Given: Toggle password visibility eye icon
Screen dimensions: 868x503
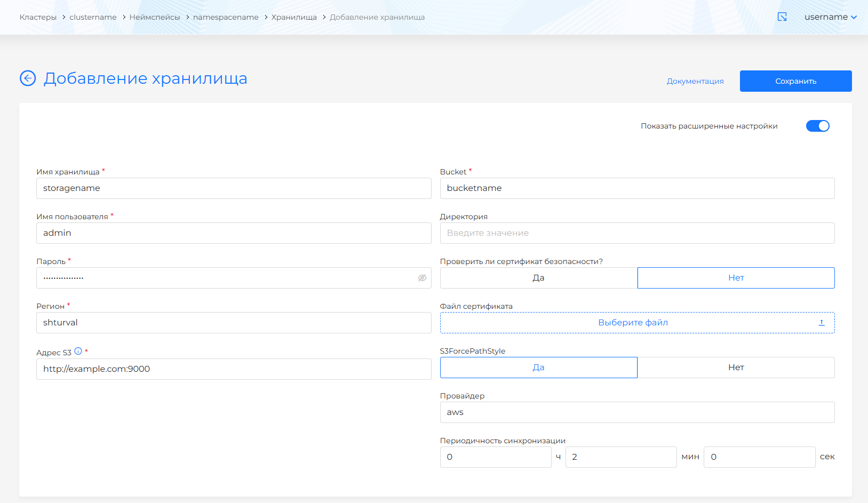Looking at the screenshot, I should coord(422,278).
